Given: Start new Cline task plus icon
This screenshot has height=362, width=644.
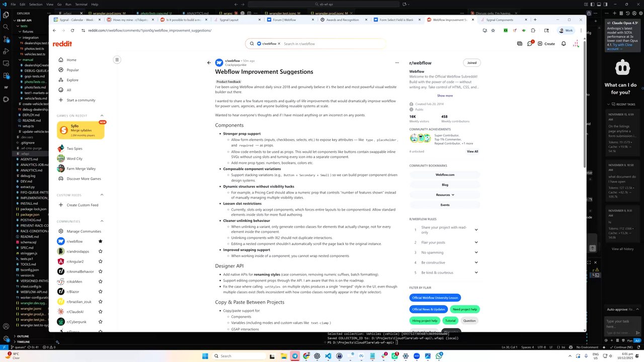Looking at the screenshot, I should click(614, 13).
